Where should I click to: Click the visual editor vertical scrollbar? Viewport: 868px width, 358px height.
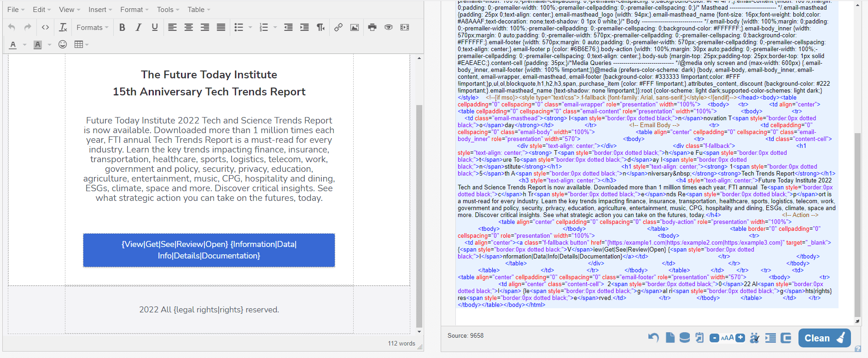coord(419,216)
